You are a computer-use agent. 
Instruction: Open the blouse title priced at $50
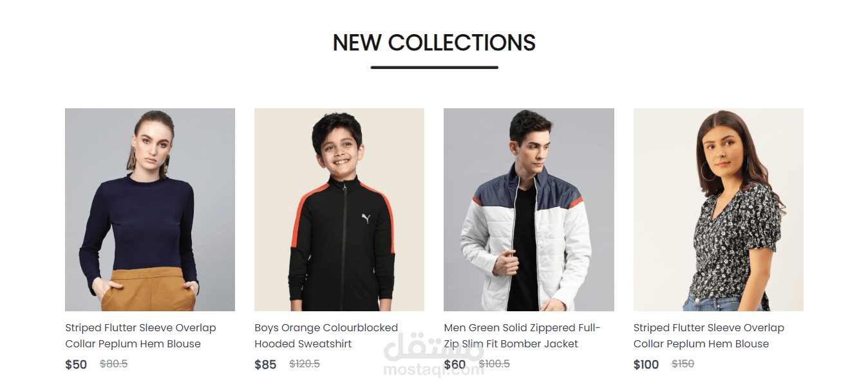click(x=140, y=336)
